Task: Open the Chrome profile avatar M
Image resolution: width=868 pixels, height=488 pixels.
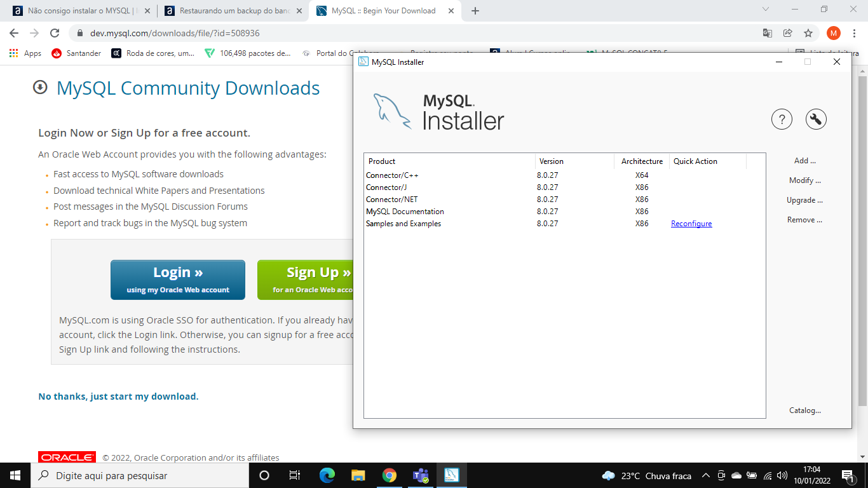Action: [834, 33]
